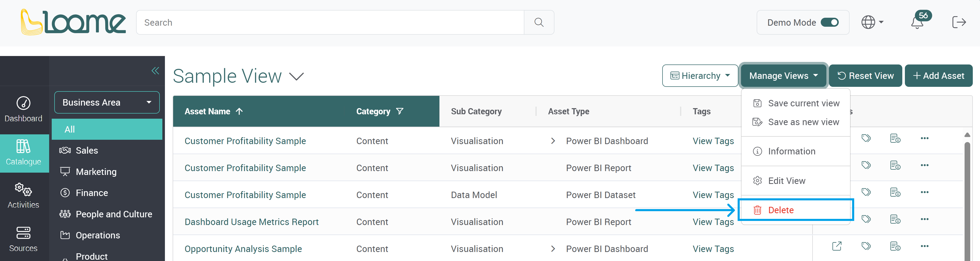
Task: Click tag icon in Opportunity Analysis Sample row
Action: 866,246
